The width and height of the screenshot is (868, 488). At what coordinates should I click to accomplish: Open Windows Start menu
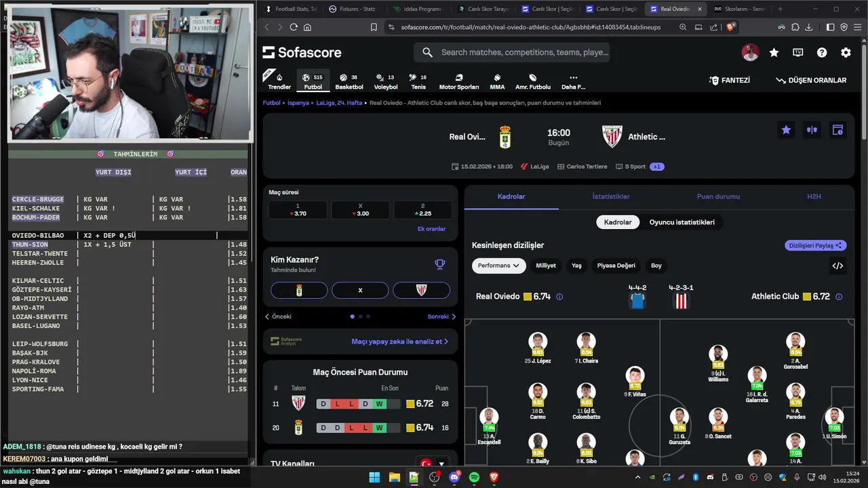[374, 477]
